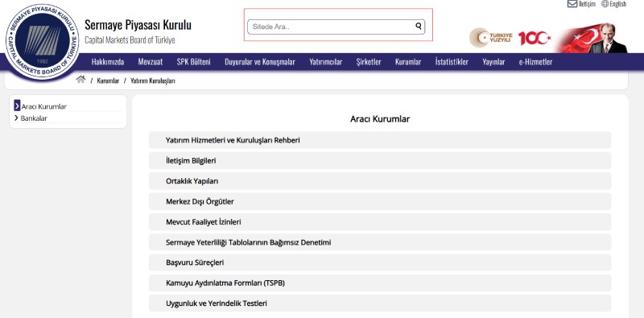
Task: Expand Uygunluk ve Yerindelik Testleri section
Action: click(x=380, y=304)
